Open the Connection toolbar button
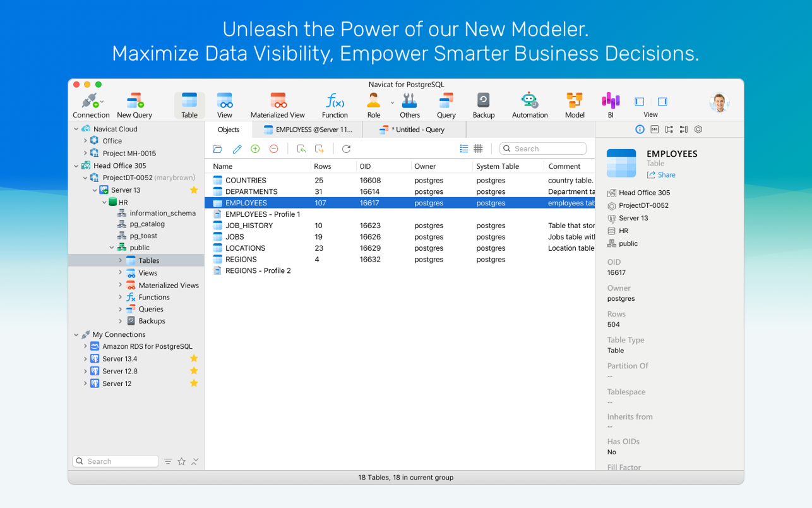Image resolution: width=812 pixels, height=508 pixels. tap(91, 106)
